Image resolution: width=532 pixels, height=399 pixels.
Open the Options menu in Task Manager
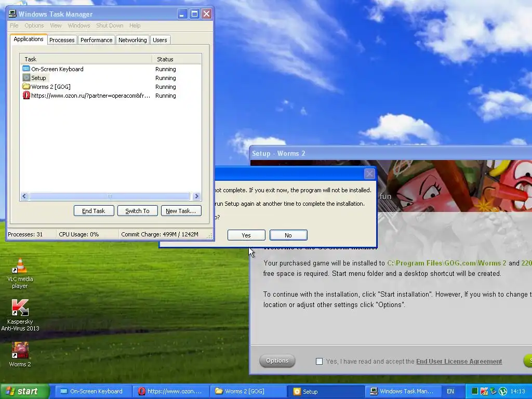(x=34, y=25)
